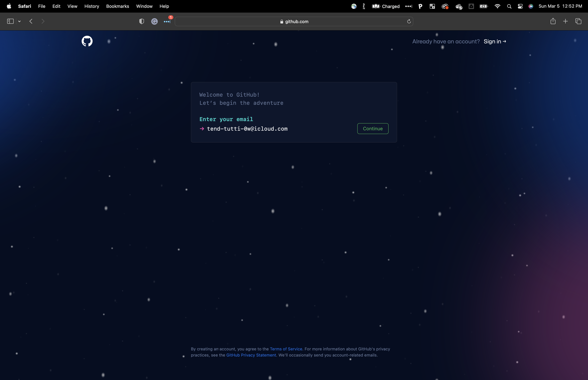The height and width of the screenshot is (380, 588).
Task: Click the battery Charged status item
Action: pyautogui.click(x=386, y=6)
